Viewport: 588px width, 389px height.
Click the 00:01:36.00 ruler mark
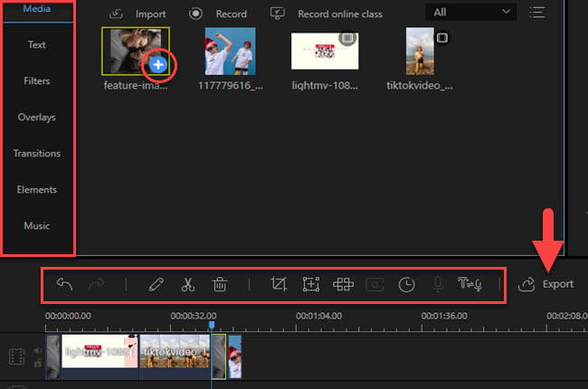coord(444,316)
